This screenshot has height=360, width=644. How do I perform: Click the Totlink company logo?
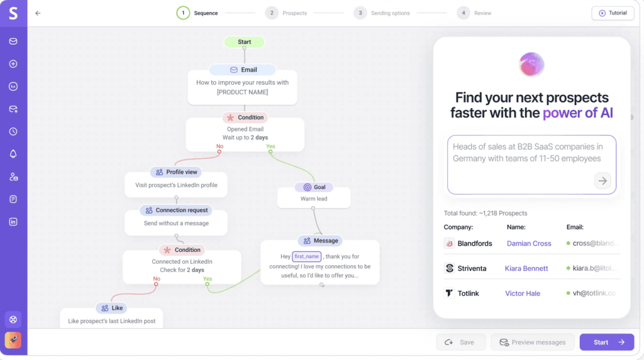coord(449,293)
